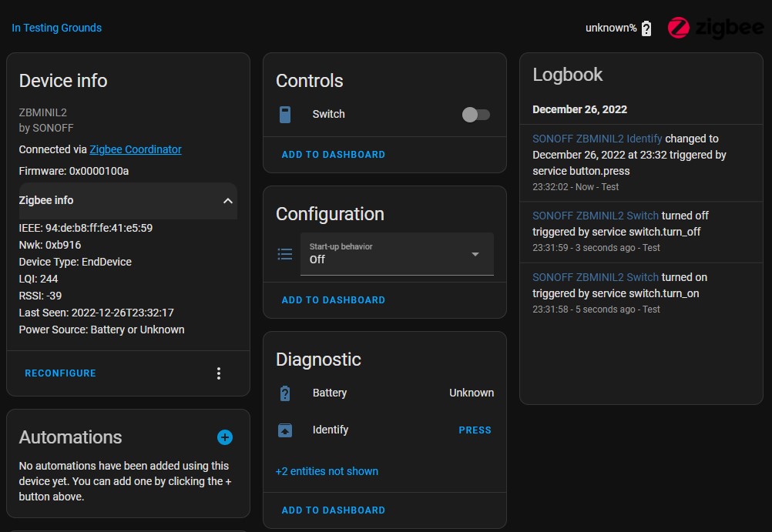Click the Battery entity icon in Diagnostic
The image size is (772, 532).
[285, 393]
